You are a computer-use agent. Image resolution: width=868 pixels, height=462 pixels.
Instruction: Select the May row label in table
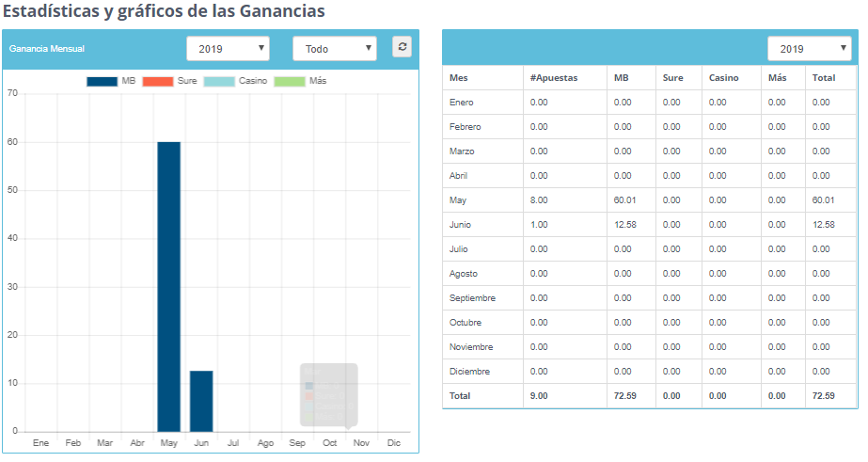[x=458, y=200]
